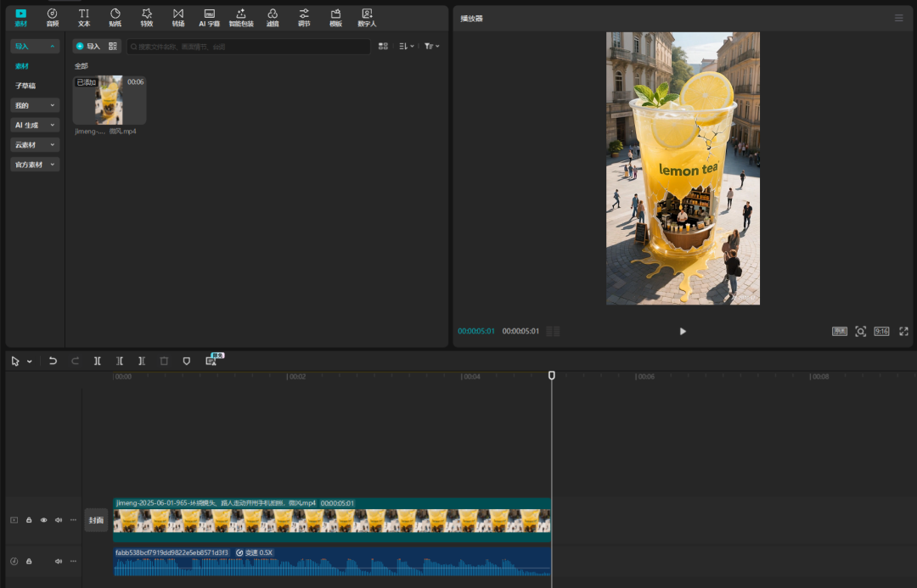
Task: Expand the 云素材 cloud media section
Action: click(x=35, y=145)
